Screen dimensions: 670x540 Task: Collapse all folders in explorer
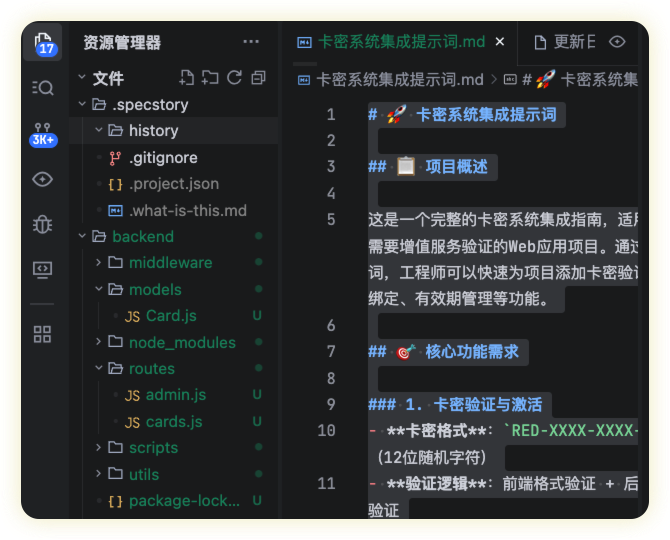[258, 78]
